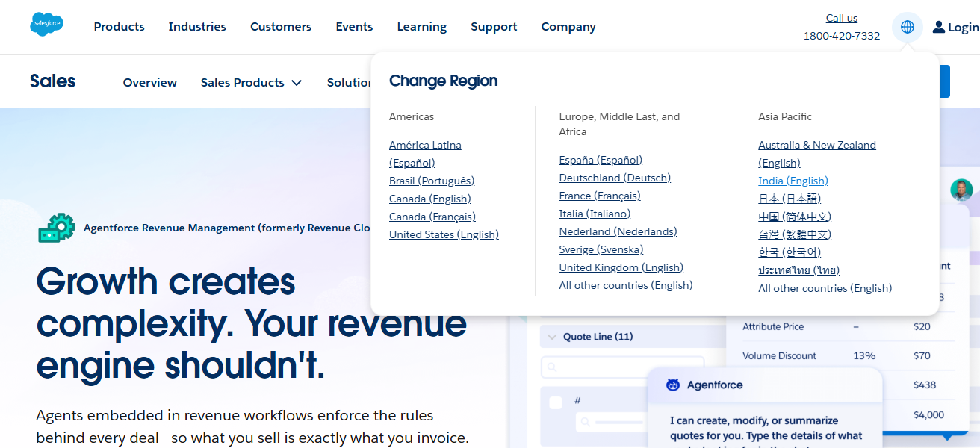Click the Login person icon
This screenshot has width=980, height=448.
[x=939, y=27]
